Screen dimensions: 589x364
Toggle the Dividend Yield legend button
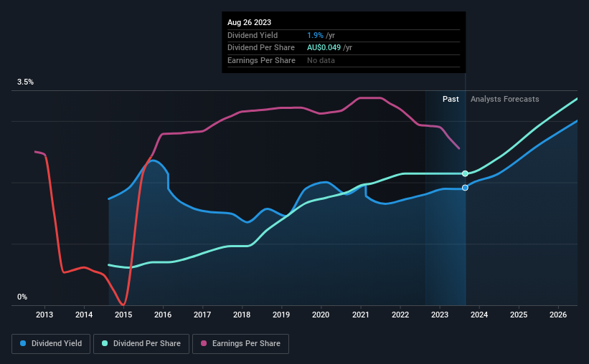(51, 344)
